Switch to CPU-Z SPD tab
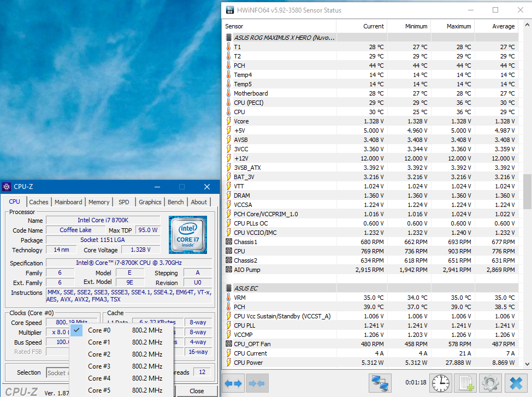Viewport: 532px width, 397px height. tap(124, 202)
